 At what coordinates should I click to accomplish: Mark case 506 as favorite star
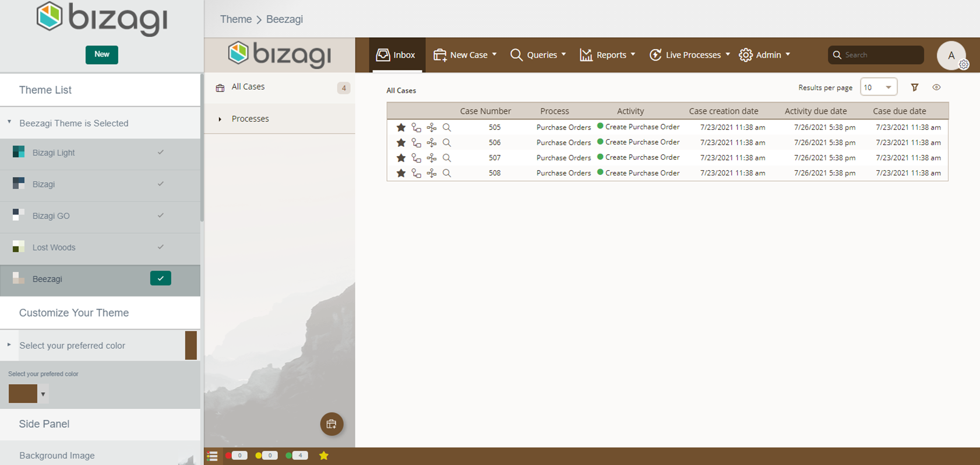tap(401, 142)
